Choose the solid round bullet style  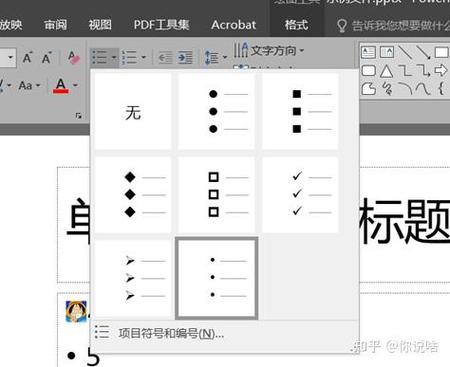(x=217, y=112)
